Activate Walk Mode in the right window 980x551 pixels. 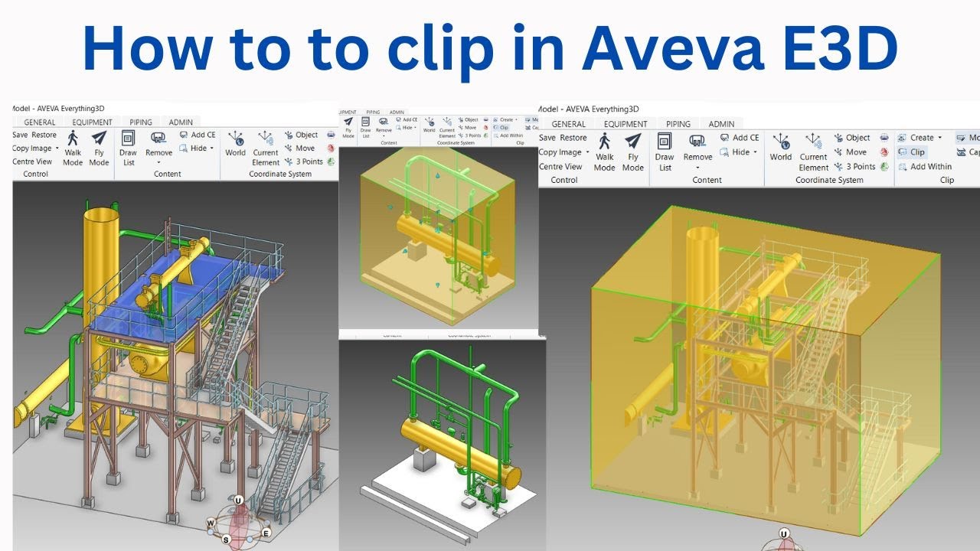tap(605, 151)
